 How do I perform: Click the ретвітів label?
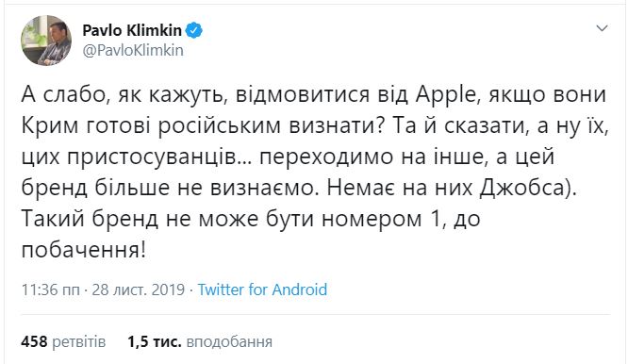point(79,342)
